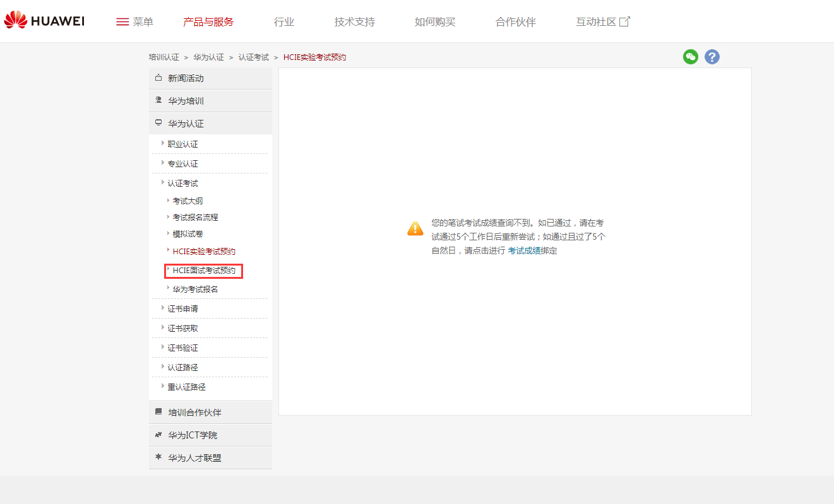The image size is (834, 504).
Task: Collapse 华为认证 sidebar section
Action: click(x=210, y=124)
